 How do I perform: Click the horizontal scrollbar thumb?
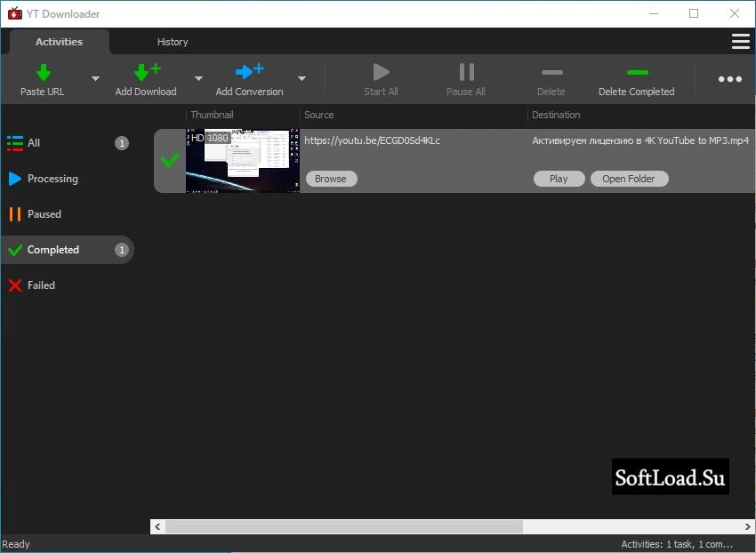[x=344, y=526]
